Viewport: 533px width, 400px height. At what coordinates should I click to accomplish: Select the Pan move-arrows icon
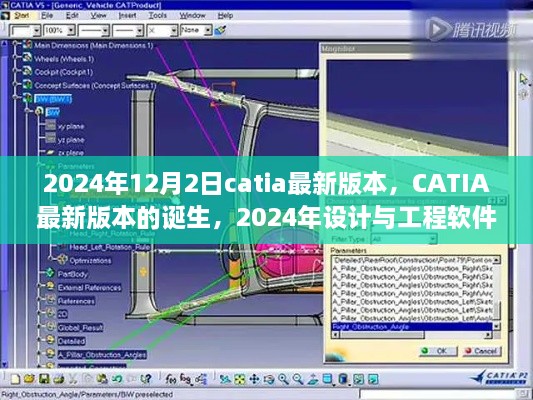(x=254, y=379)
